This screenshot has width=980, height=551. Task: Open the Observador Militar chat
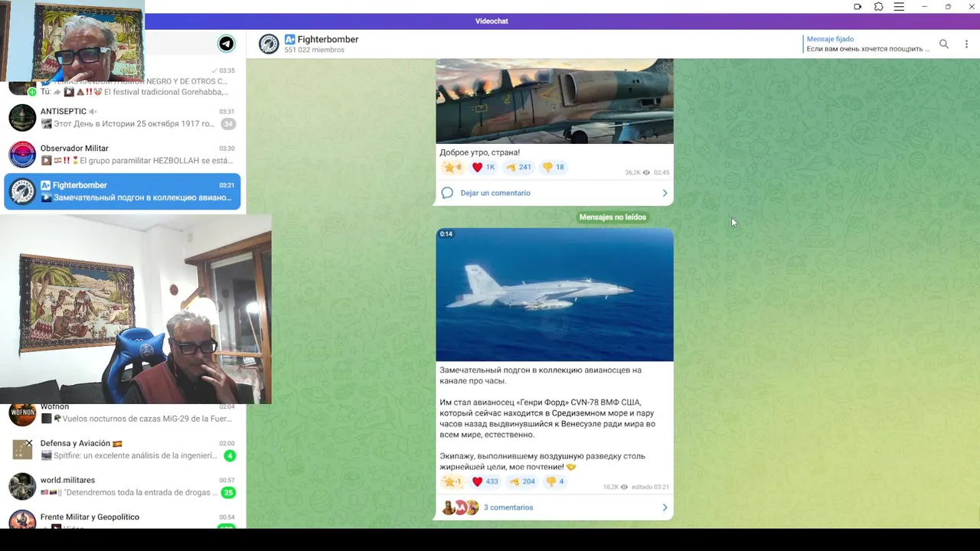click(122, 155)
